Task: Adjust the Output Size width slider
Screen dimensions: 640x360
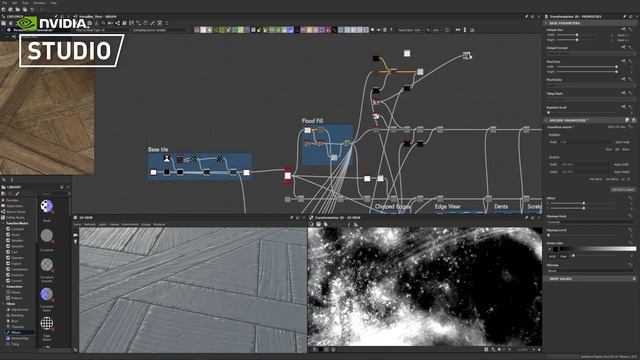Action: click(x=577, y=35)
